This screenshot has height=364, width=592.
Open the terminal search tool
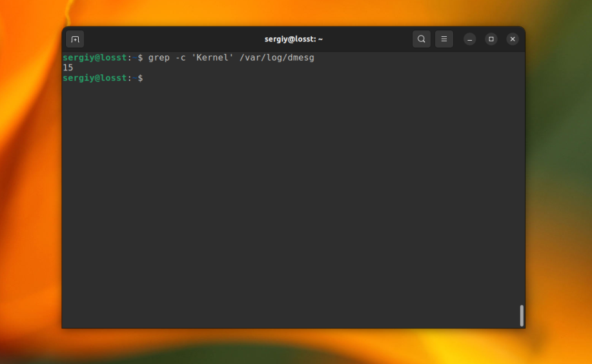422,39
